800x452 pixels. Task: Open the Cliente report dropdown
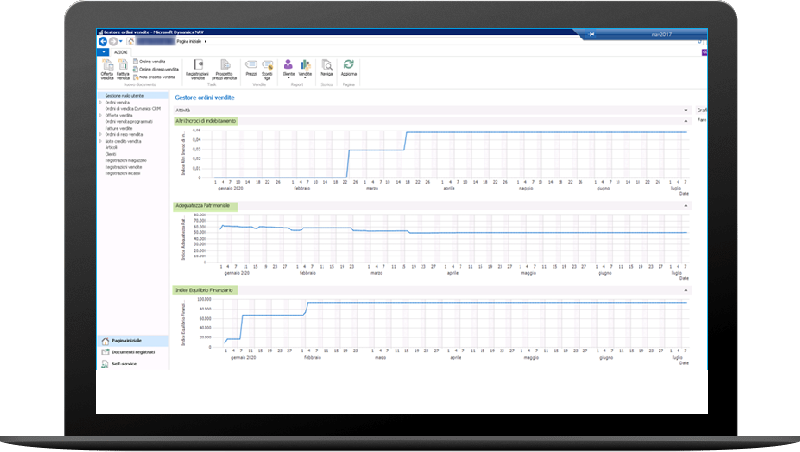click(289, 69)
